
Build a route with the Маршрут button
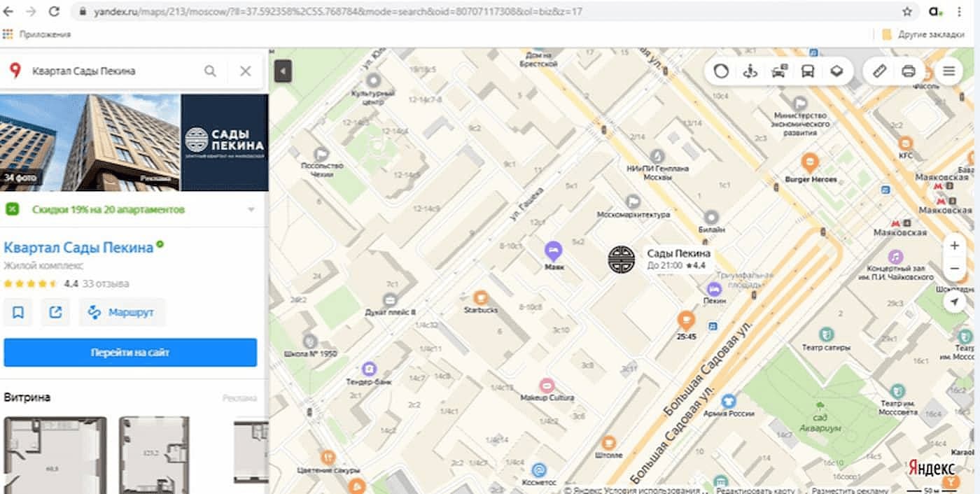pyautogui.click(x=122, y=312)
